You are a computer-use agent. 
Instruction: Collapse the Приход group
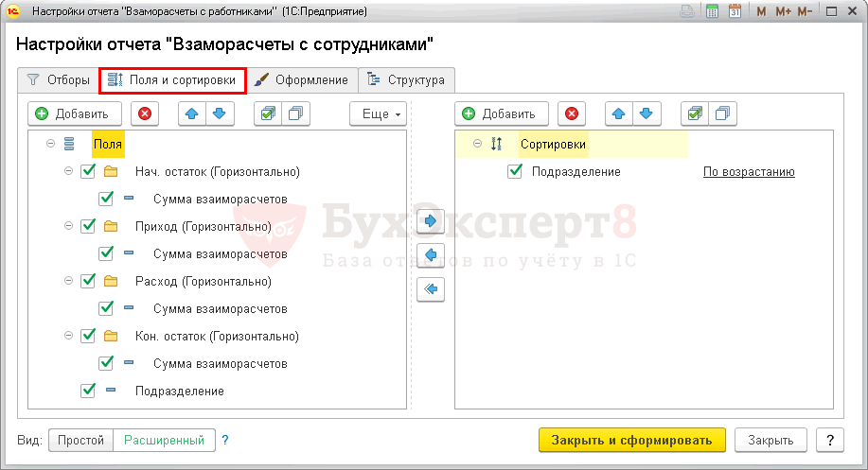click(69, 226)
